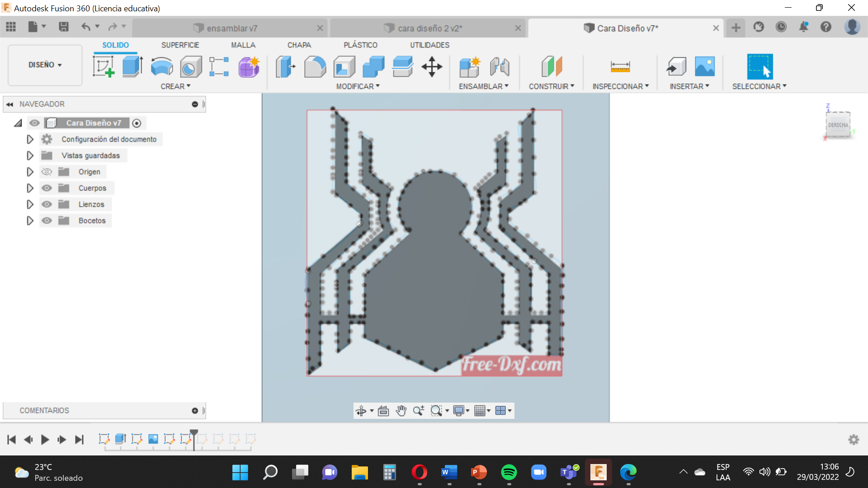Hide the Bocetos folder
The height and width of the screenshot is (488, 868).
tap(47, 221)
